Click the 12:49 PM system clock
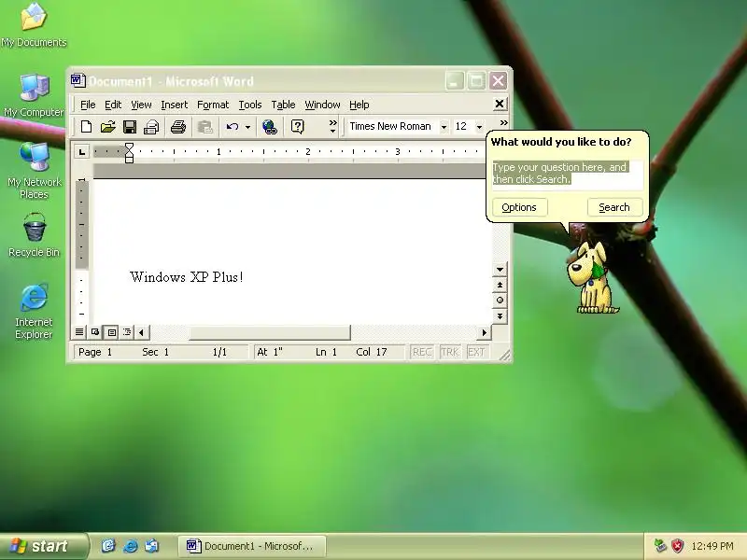Viewport: 747px width, 560px height. click(712, 546)
